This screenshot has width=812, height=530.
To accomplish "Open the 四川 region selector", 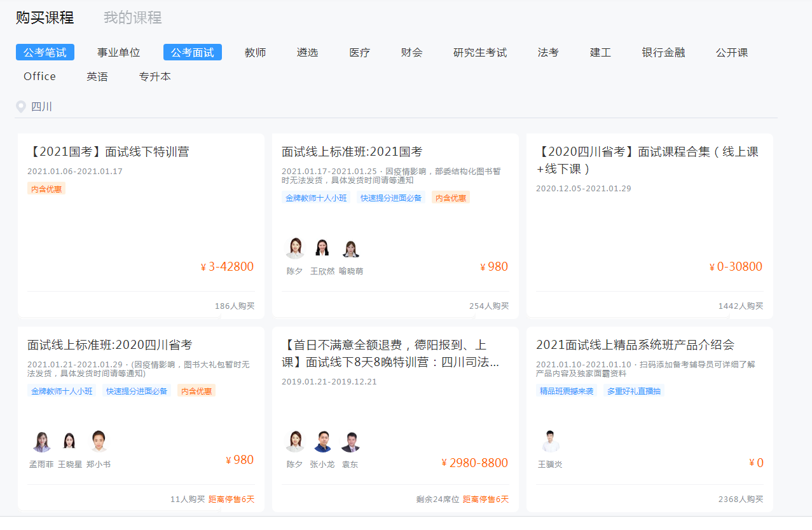I will 42,107.
